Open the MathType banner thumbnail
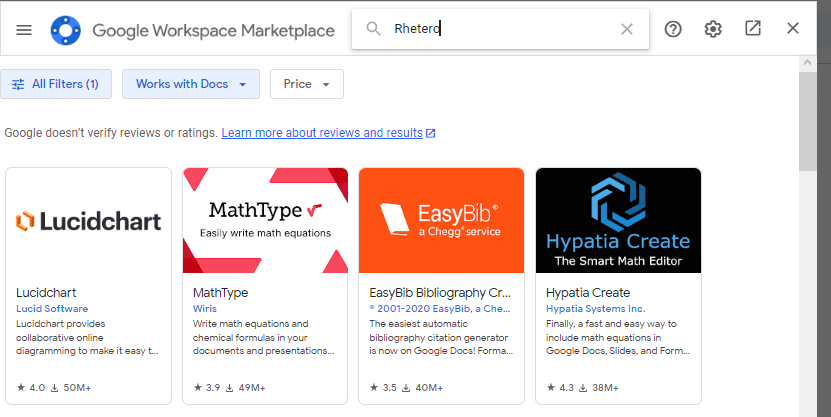 pos(265,220)
